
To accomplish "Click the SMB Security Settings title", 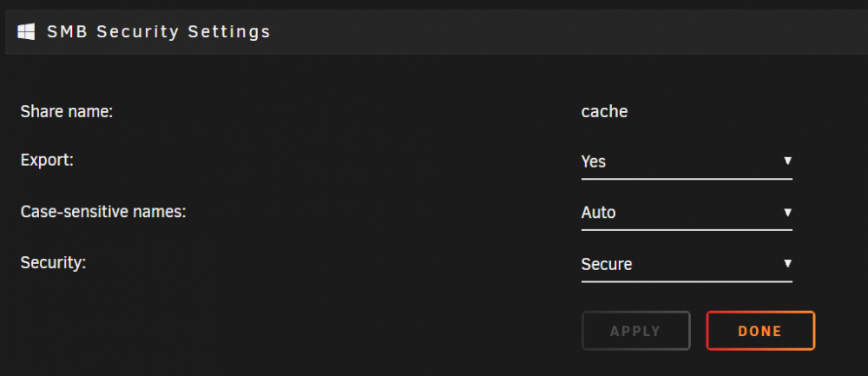I will [x=159, y=31].
